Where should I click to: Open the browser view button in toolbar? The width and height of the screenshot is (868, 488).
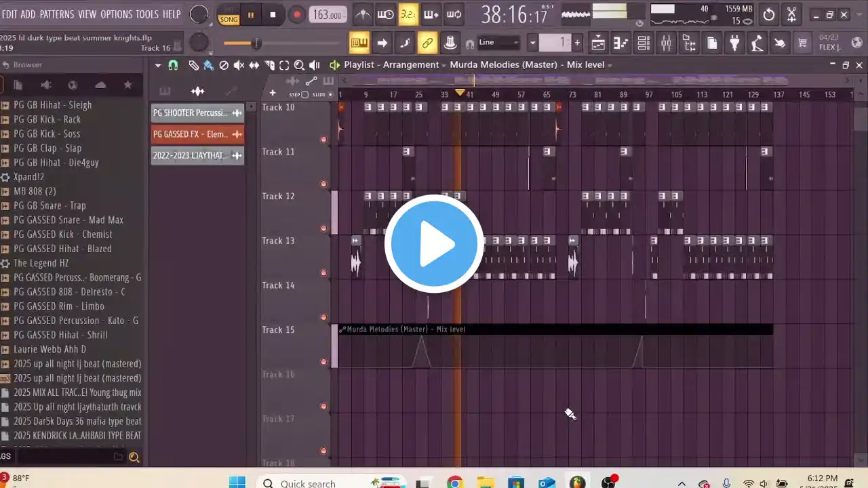(690, 43)
